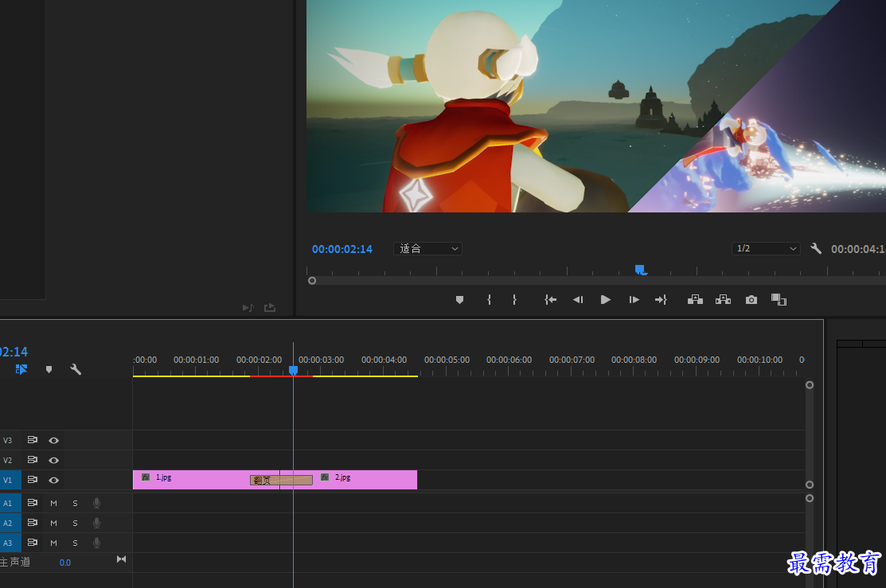Open timeline display settings wrench
Screen dimensions: 886x588
[x=75, y=369]
